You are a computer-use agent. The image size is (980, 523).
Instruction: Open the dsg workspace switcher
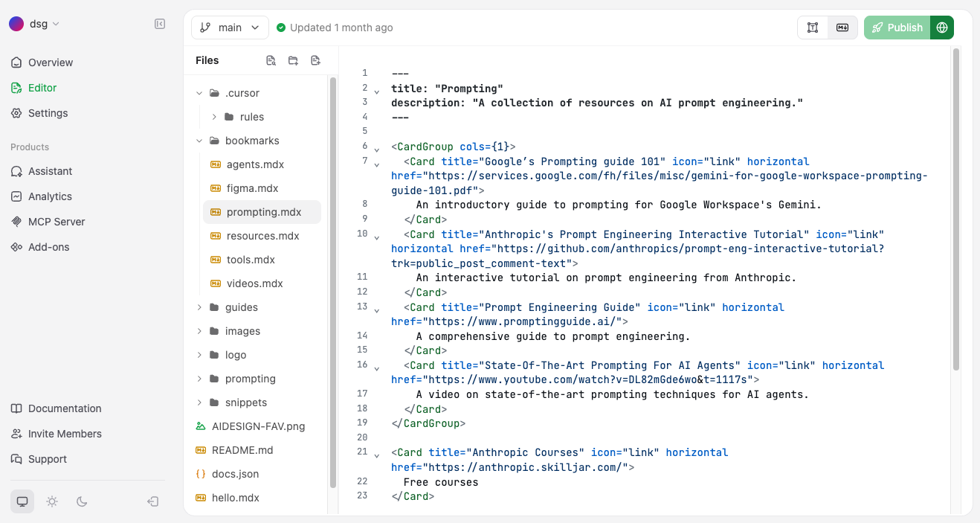[34, 24]
